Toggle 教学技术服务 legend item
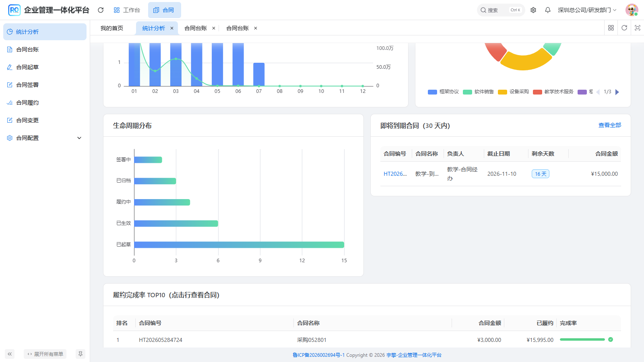 pos(553,92)
